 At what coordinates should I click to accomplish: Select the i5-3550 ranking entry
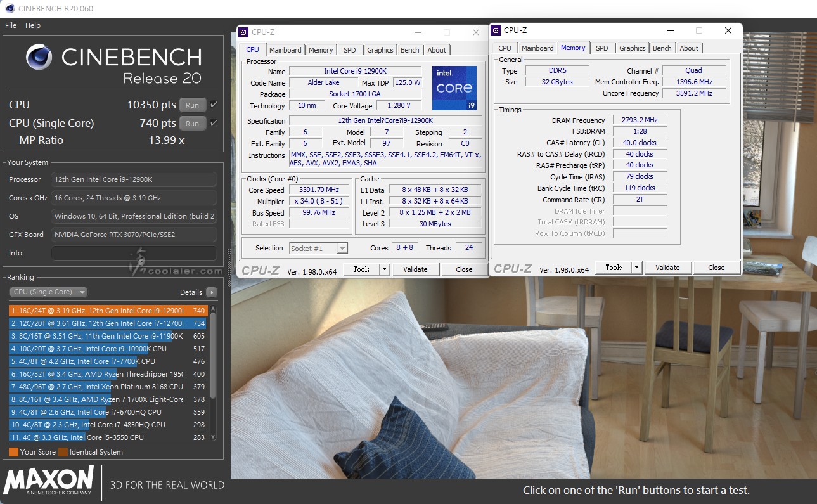[108, 437]
